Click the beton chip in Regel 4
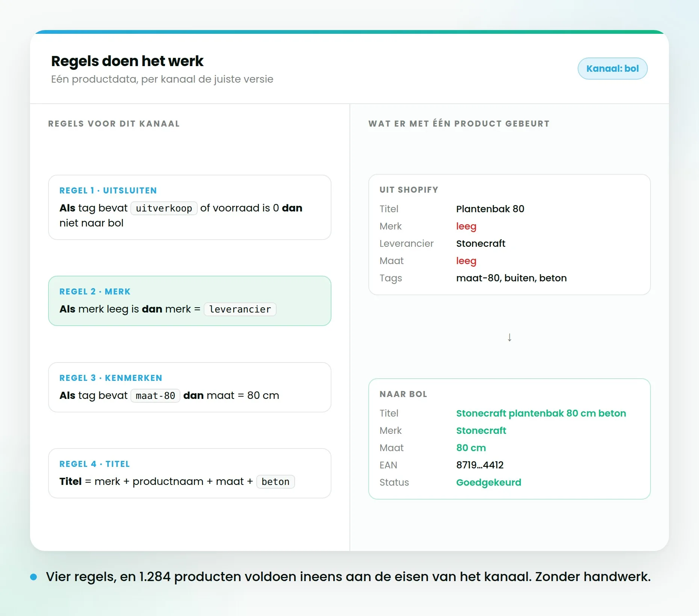The width and height of the screenshot is (699, 616). coord(275,482)
